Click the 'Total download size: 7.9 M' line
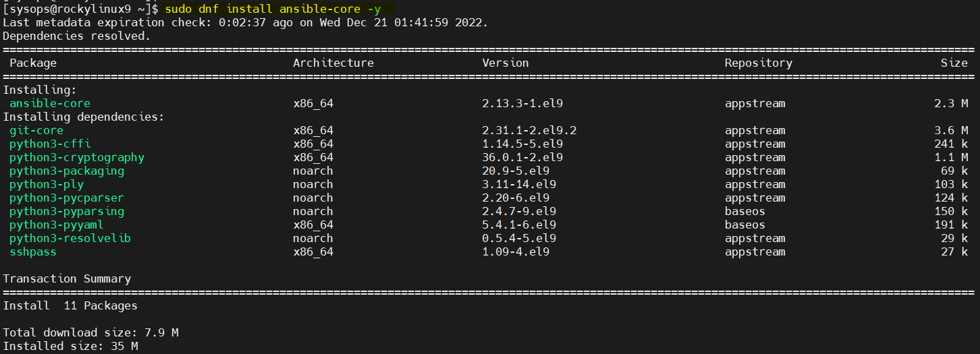The height and width of the screenshot is (354, 980). point(90,332)
